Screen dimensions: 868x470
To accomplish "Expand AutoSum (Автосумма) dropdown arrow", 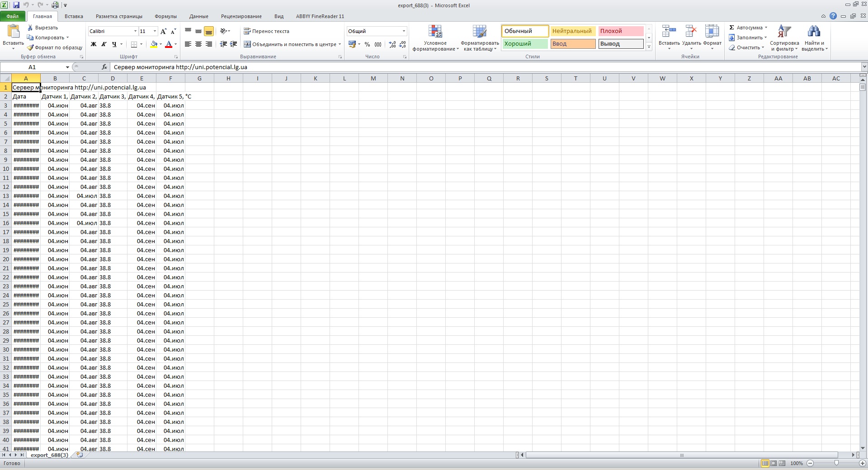I will click(x=766, y=28).
